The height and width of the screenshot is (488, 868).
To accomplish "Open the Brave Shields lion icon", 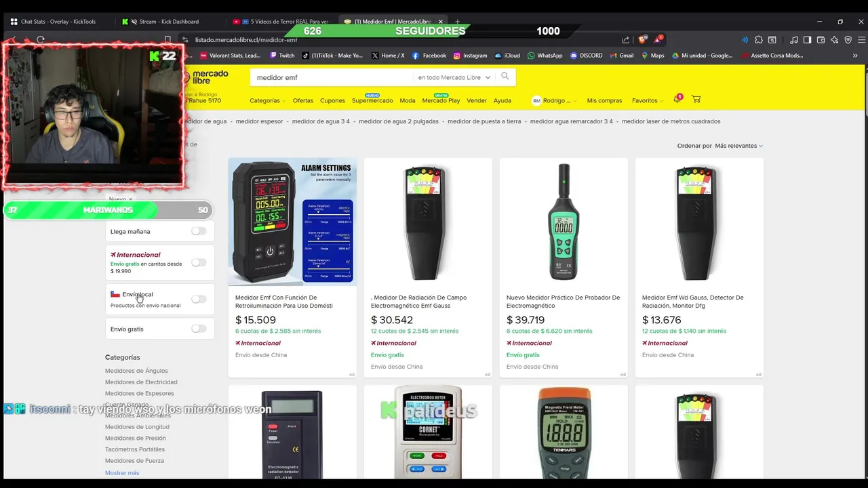I will pyautogui.click(x=642, y=40).
